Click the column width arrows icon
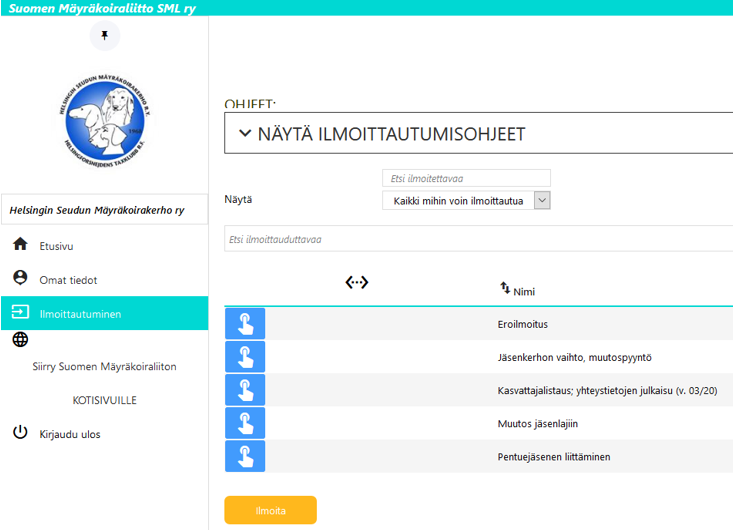 click(357, 282)
